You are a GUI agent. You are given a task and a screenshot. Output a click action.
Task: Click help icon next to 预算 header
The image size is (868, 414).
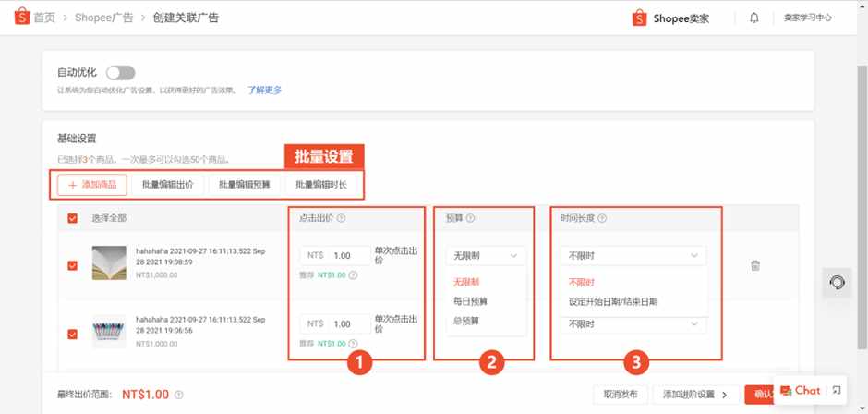(470, 218)
